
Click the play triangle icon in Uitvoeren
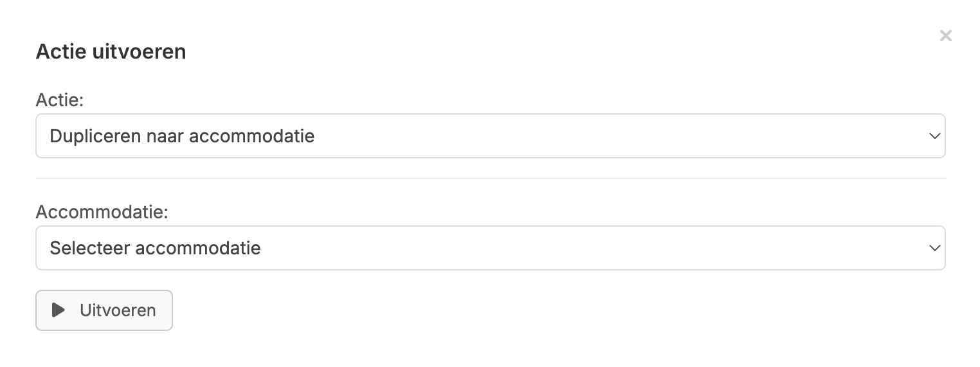(x=59, y=310)
